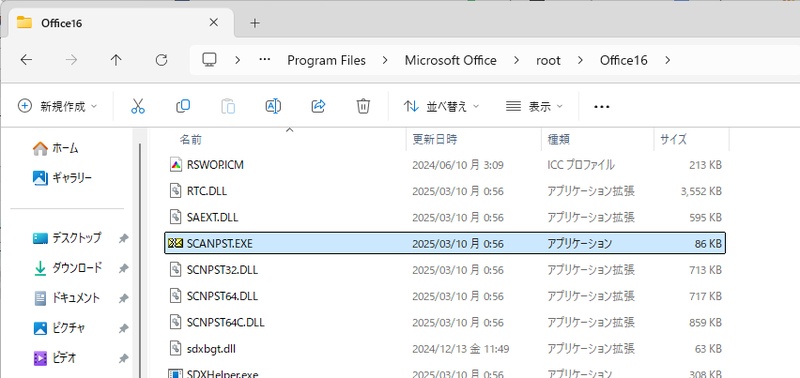Click the Office16 breadcrumb segment
The height and width of the screenshot is (378, 800).
[x=623, y=60]
